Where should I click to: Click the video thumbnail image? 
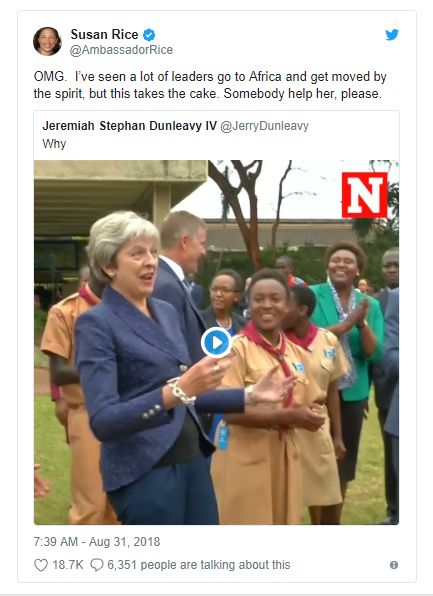tap(216, 342)
